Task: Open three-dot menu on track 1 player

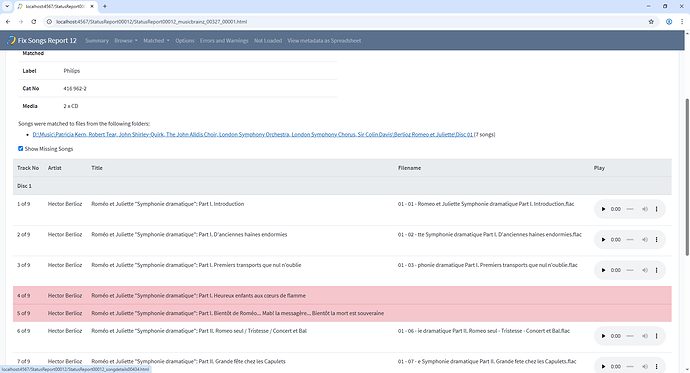Action: pos(657,209)
